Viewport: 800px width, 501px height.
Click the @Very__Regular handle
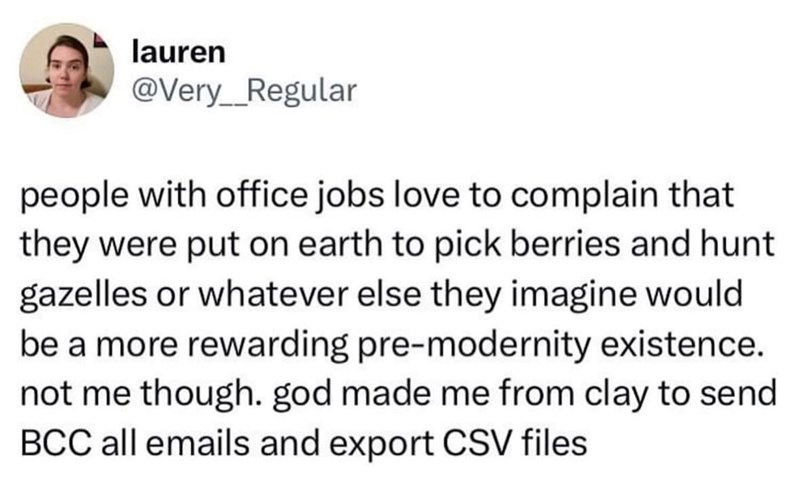[243, 93]
